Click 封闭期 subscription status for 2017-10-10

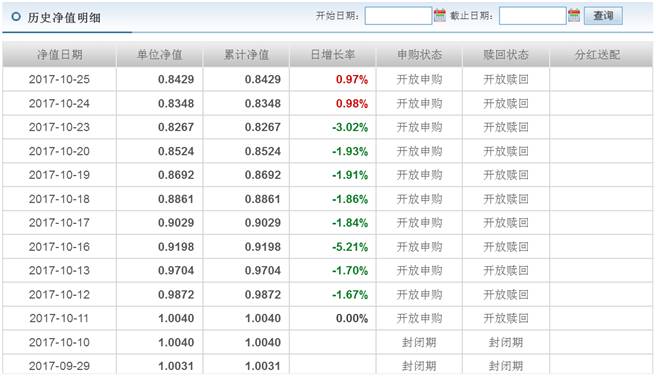click(x=419, y=342)
